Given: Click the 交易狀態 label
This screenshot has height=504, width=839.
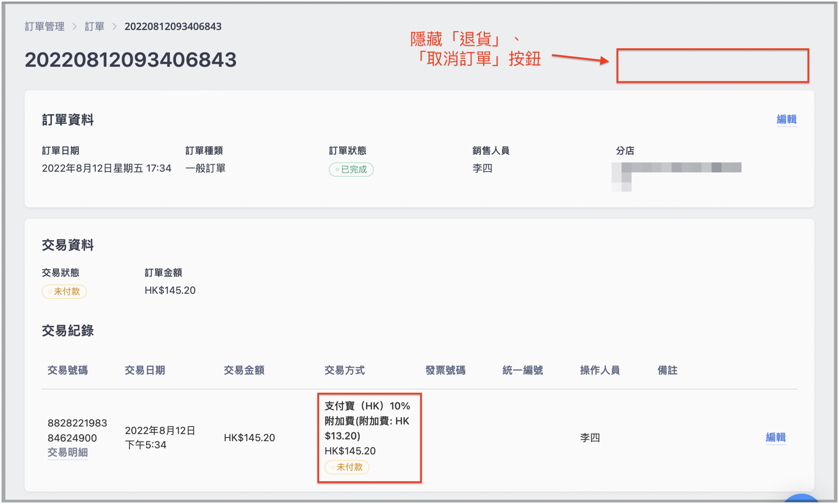Looking at the screenshot, I should pos(61,272).
